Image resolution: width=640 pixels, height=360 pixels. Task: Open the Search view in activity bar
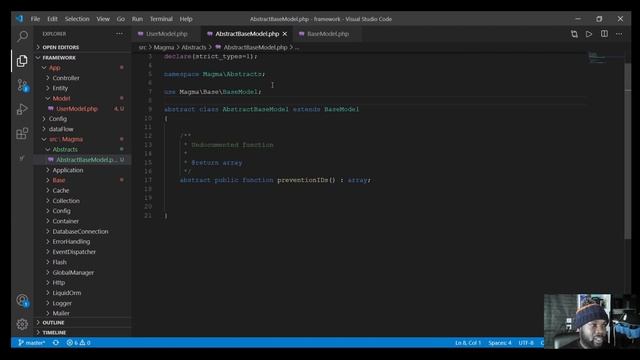(x=22, y=36)
